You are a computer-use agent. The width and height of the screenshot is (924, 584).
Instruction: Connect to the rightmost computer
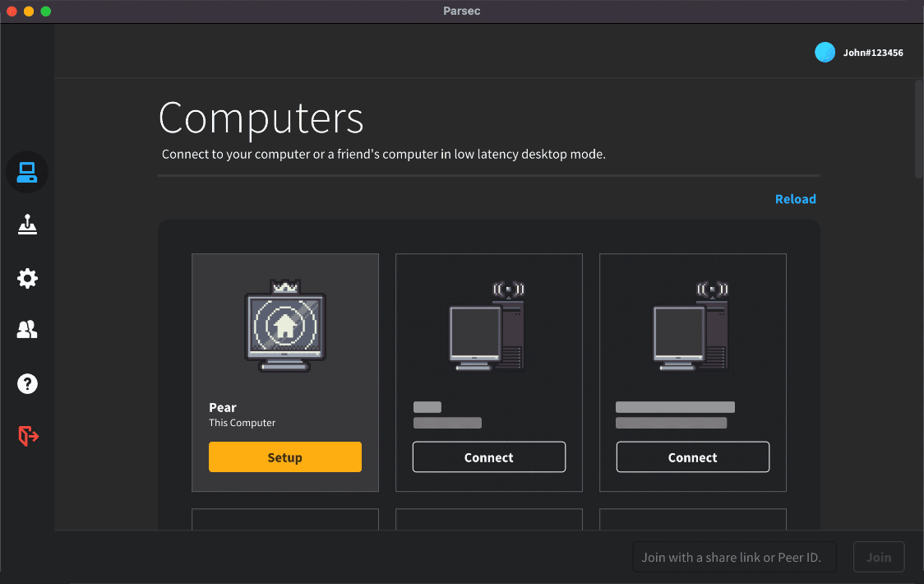pyautogui.click(x=692, y=457)
